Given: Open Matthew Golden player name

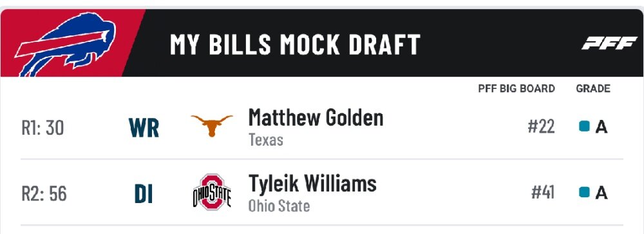Looking at the screenshot, I should tap(316, 117).
